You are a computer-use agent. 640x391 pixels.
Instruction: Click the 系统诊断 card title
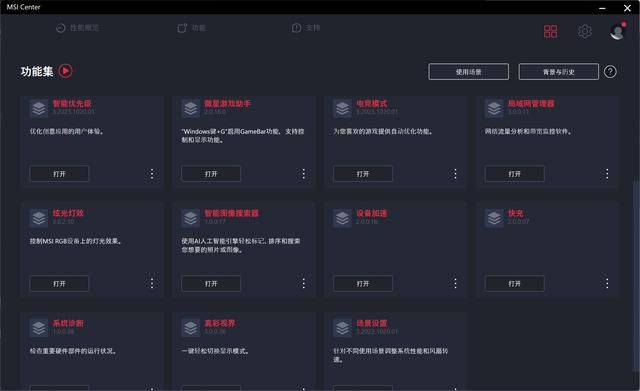[68, 323]
